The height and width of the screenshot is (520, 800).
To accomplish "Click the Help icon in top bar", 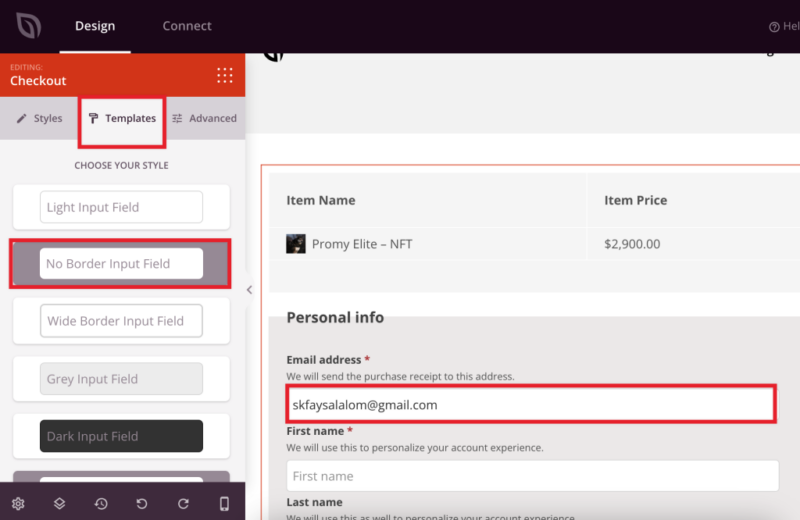I will pos(774,27).
